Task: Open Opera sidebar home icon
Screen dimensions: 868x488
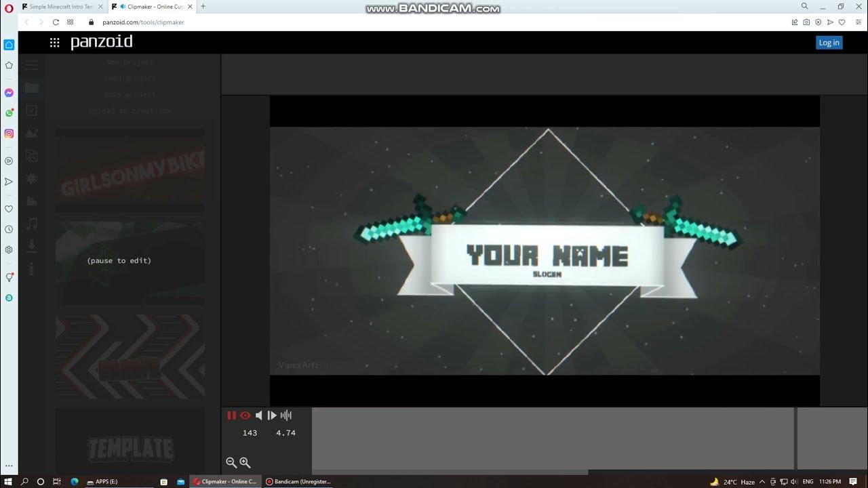Action: (9, 45)
